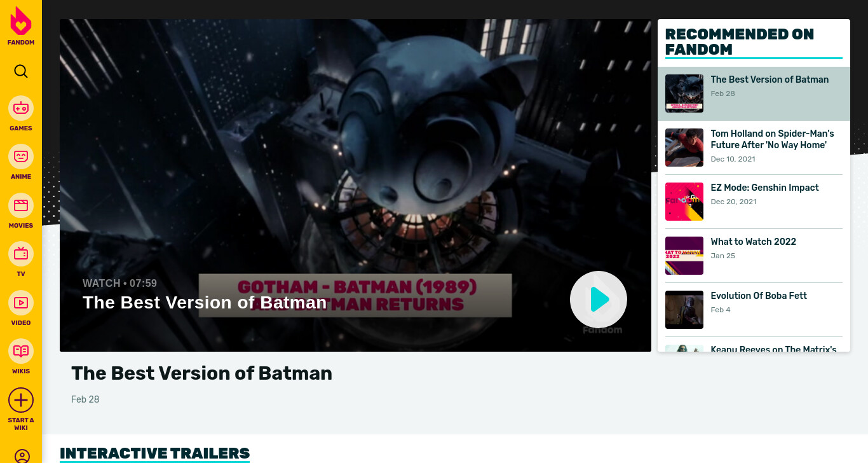
Task: Click the video title overlay text
Action: 205,302
